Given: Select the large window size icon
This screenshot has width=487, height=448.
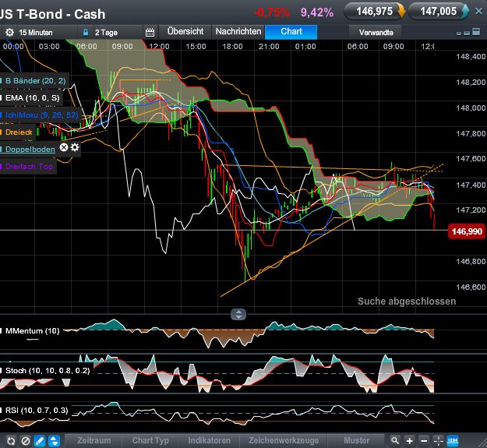Looking at the screenshot, I should 476,32.
